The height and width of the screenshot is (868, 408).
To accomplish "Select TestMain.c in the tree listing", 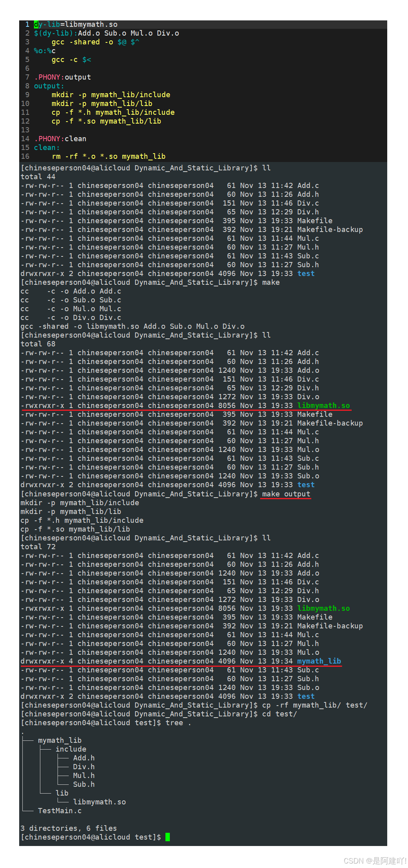I will [60, 811].
